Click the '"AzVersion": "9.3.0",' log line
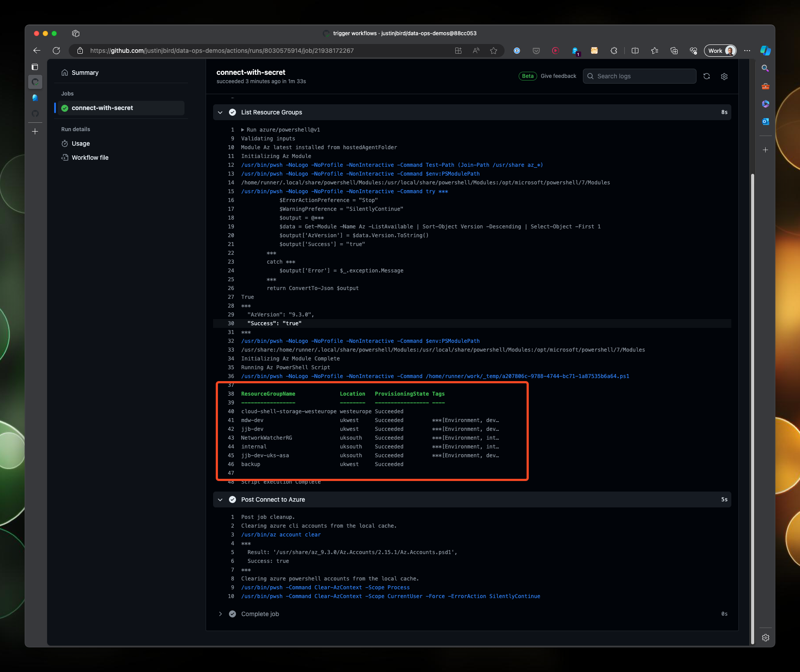Viewport: 800px width, 672px height. (x=281, y=315)
